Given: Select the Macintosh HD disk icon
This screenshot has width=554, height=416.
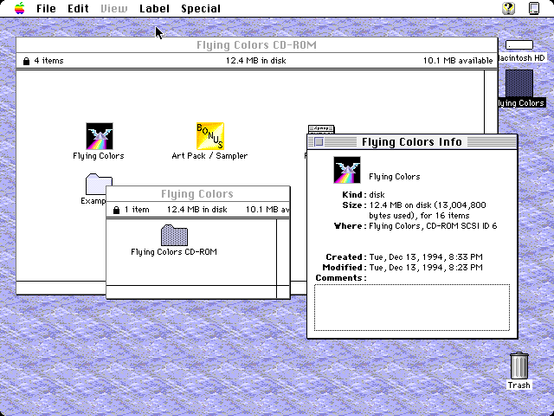Looking at the screenshot, I should [x=519, y=45].
